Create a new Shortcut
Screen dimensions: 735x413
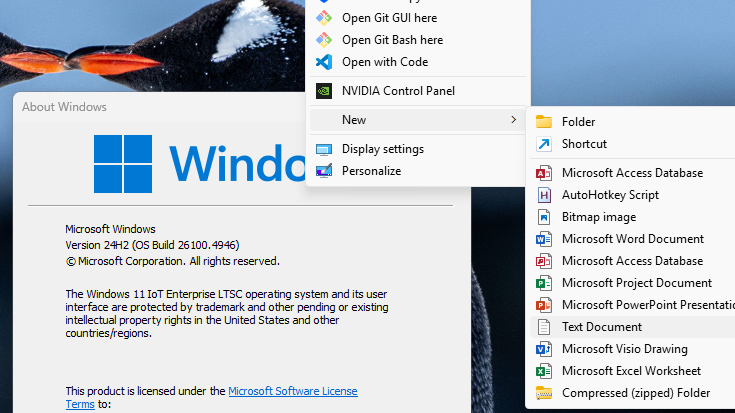(632, 144)
